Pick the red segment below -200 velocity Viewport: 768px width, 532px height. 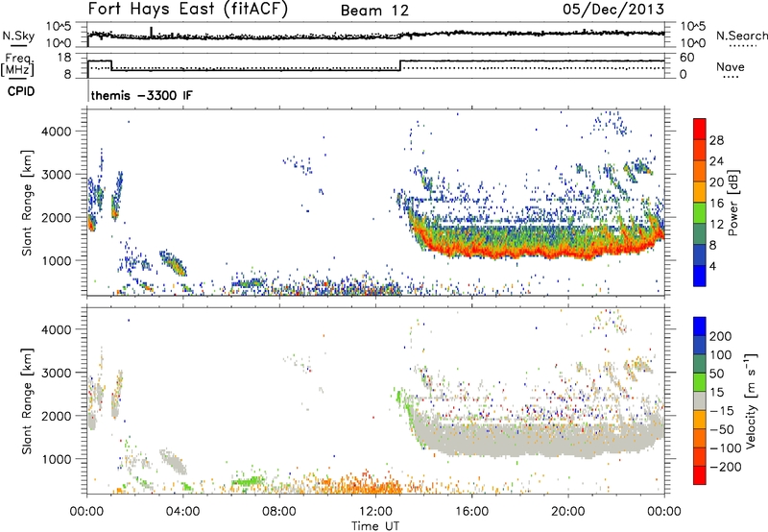[x=700, y=475]
